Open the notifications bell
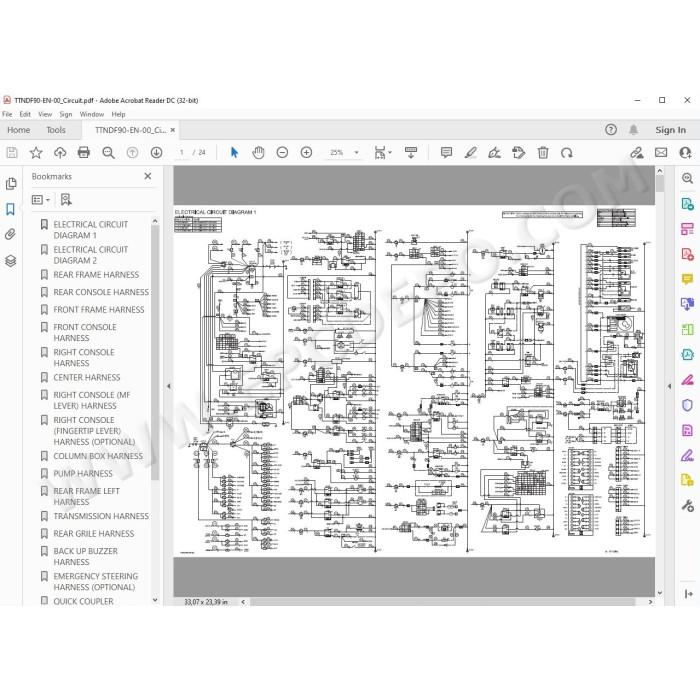 coord(633,130)
